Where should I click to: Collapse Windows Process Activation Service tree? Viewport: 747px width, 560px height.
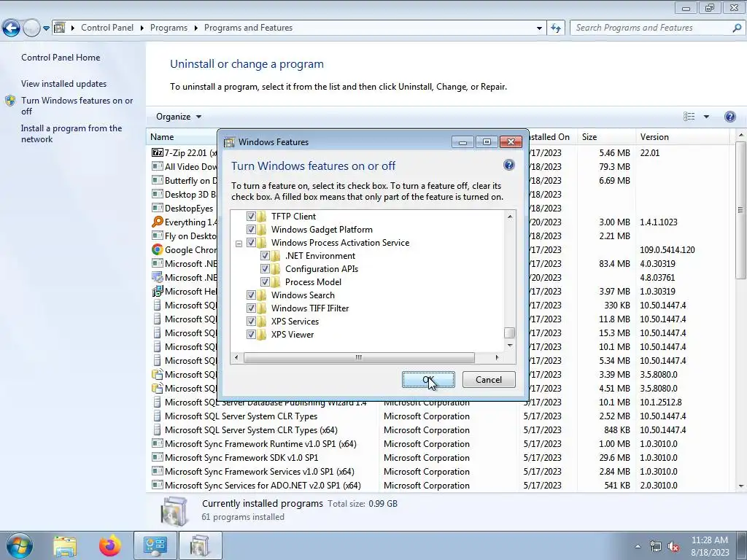click(x=239, y=244)
